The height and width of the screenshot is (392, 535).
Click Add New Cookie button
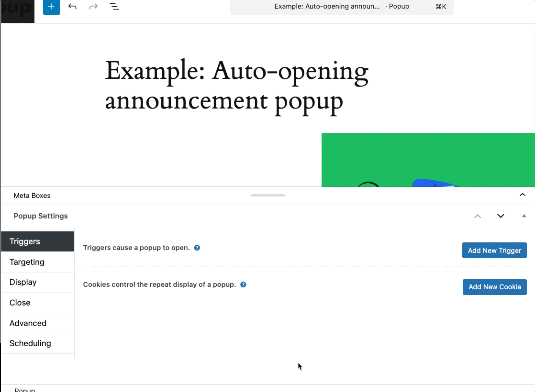tap(494, 287)
